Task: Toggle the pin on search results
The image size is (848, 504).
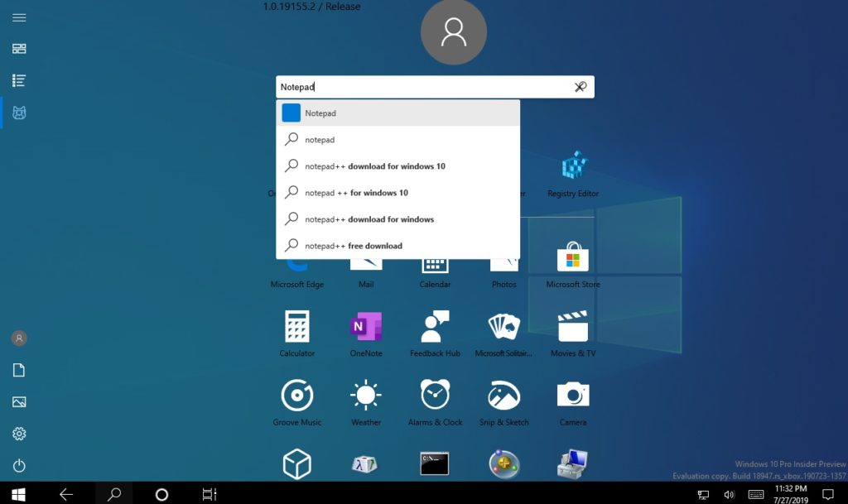Action: coord(580,86)
